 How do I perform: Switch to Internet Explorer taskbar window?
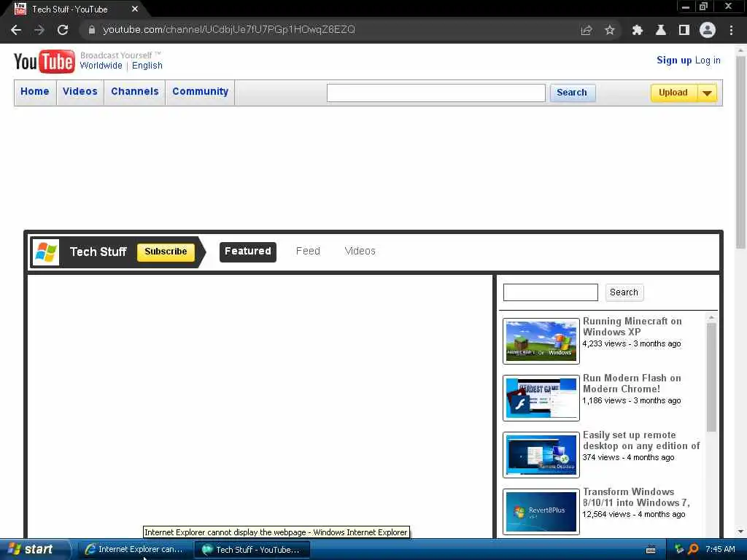[135, 550]
